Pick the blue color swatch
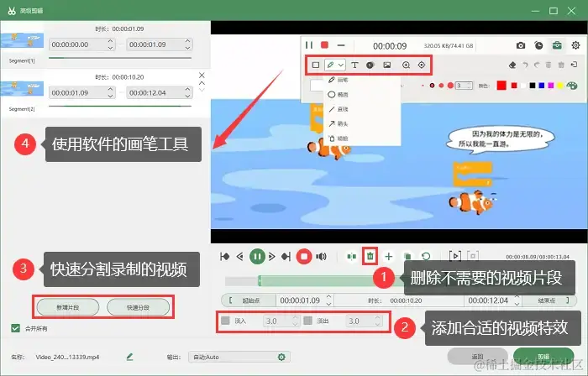Screen dimensions: 588x376 (542, 86)
